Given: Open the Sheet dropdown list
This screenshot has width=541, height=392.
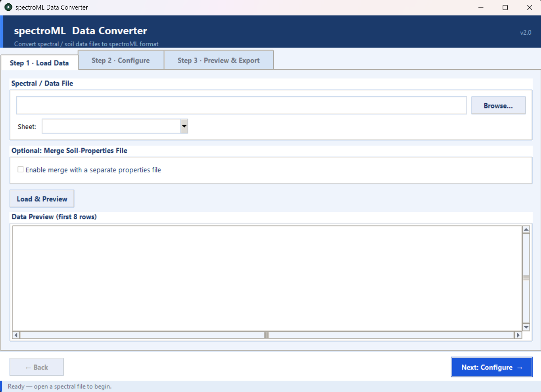Looking at the screenshot, I should point(184,126).
